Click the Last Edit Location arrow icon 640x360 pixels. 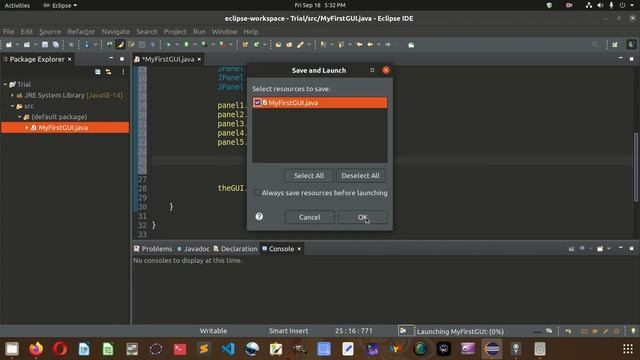(x=359, y=44)
